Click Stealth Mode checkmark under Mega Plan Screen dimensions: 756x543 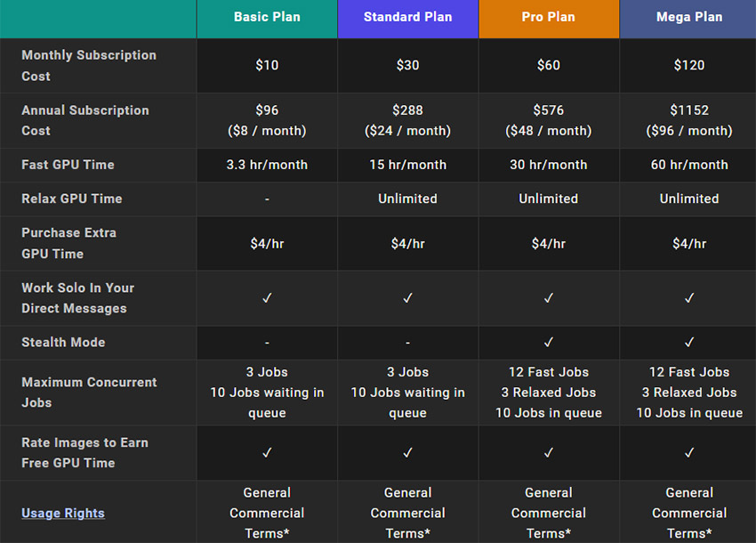click(x=688, y=343)
